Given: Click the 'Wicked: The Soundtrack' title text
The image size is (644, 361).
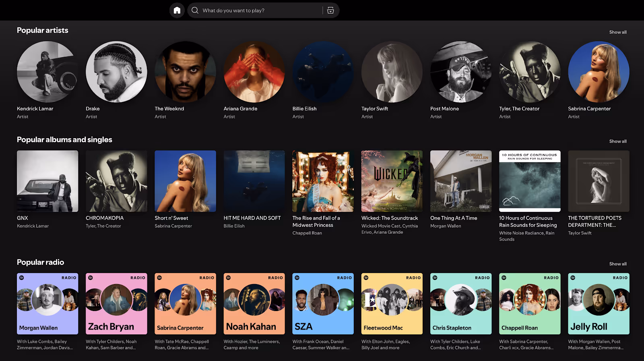Looking at the screenshot, I should pyautogui.click(x=390, y=218).
